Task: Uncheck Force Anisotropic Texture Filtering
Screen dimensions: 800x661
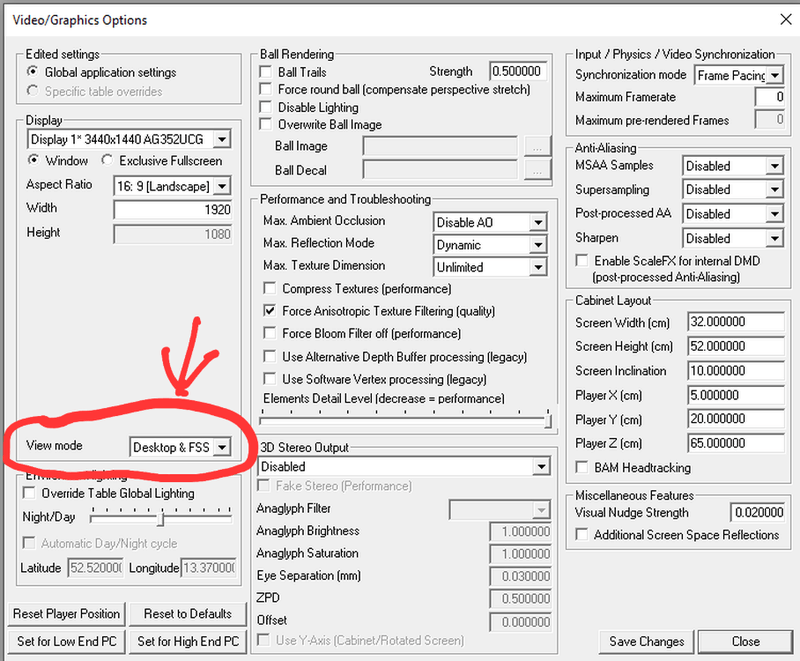Action: click(270, 311)
